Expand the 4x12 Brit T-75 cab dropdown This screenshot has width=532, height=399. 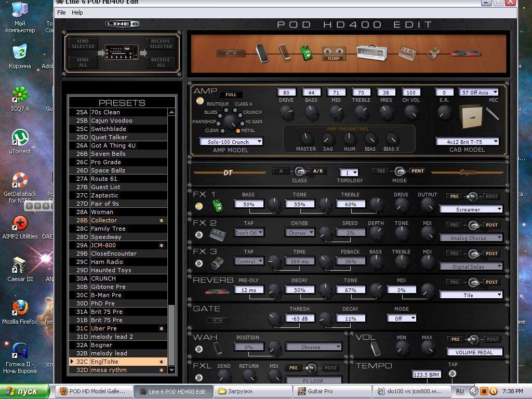coord(467,141)
